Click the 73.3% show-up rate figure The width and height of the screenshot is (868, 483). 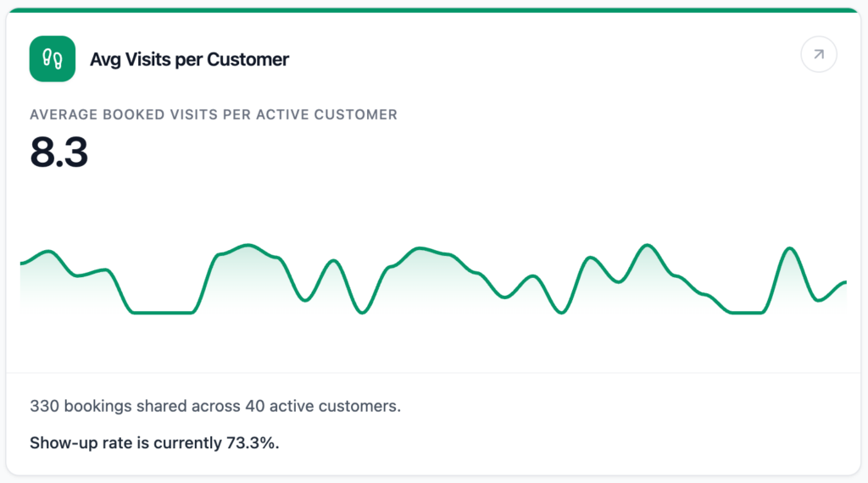[252, 442]
